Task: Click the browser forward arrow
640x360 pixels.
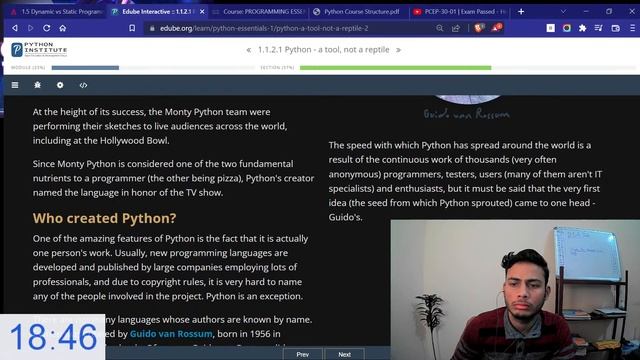Action: point(31,28)
